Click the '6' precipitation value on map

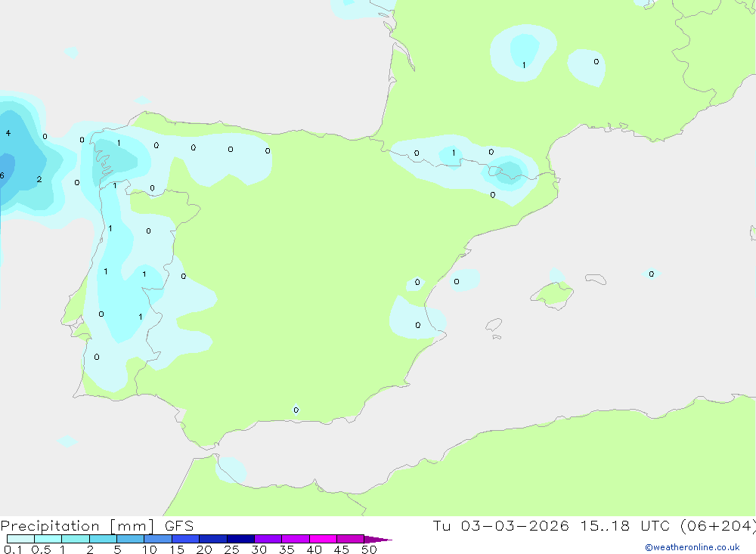click(2, 175)
